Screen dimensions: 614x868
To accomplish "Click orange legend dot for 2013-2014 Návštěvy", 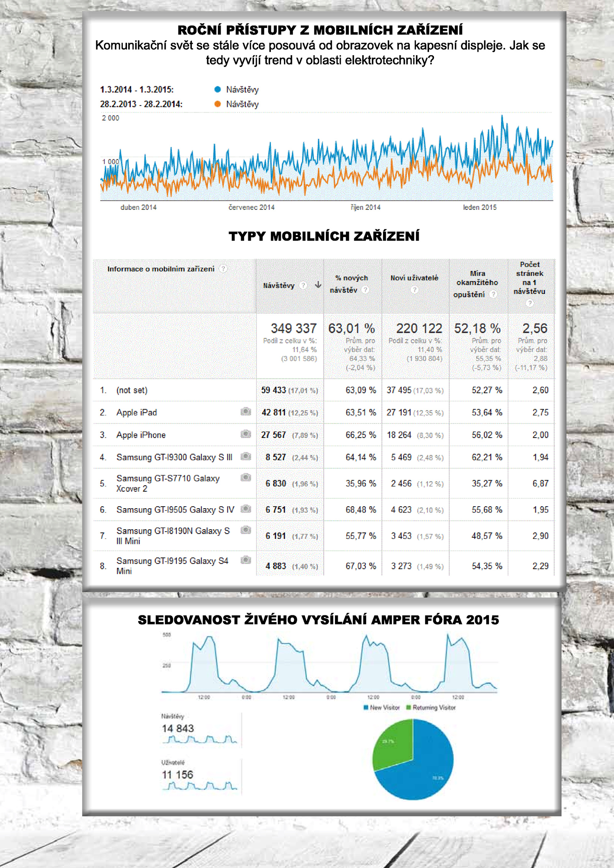I will coord(218,104).
